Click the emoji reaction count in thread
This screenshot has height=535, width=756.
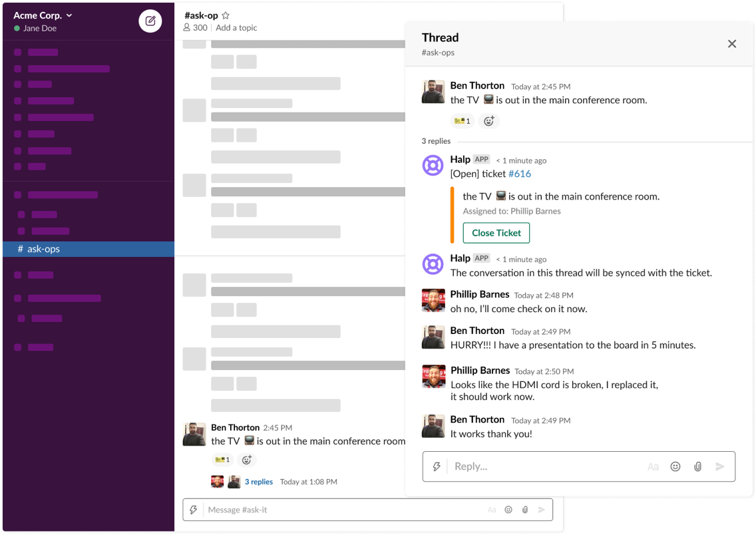463,121
